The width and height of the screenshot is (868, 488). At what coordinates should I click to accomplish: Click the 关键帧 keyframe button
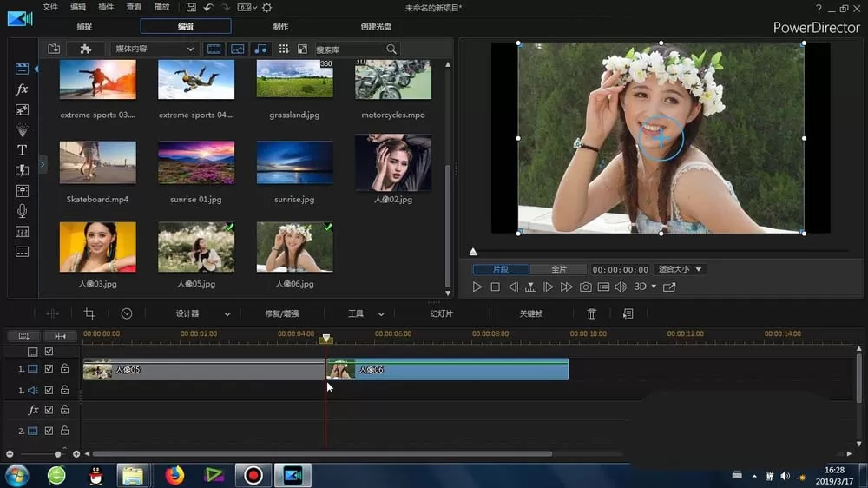tap(530, 313)
